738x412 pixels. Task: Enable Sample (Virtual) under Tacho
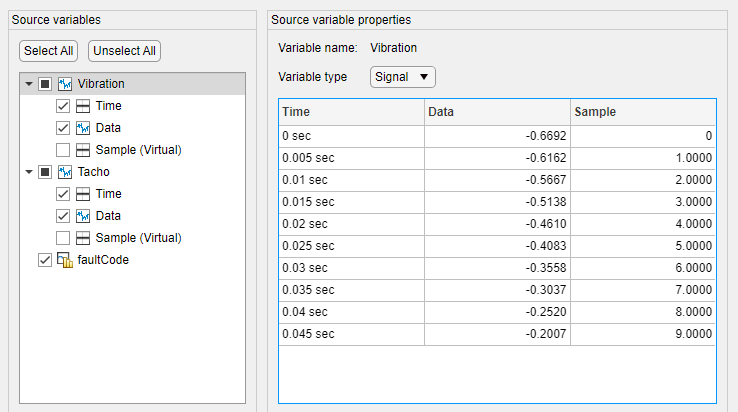(x=63, y=238)
